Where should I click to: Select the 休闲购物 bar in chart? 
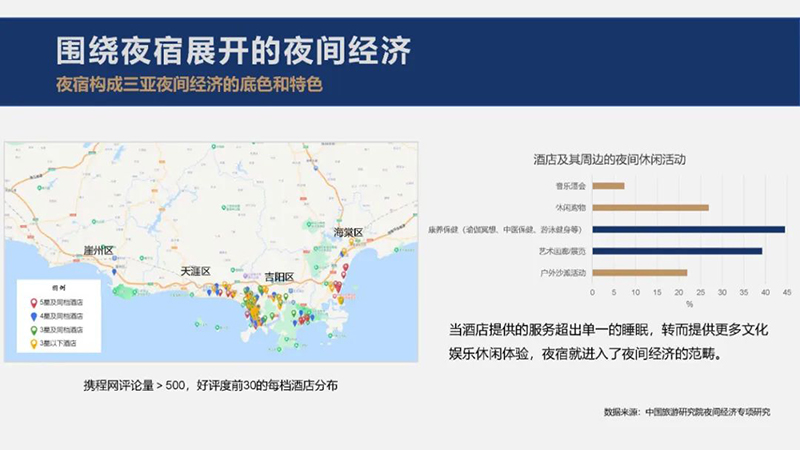pyautogui.click(x=650, y=207)
